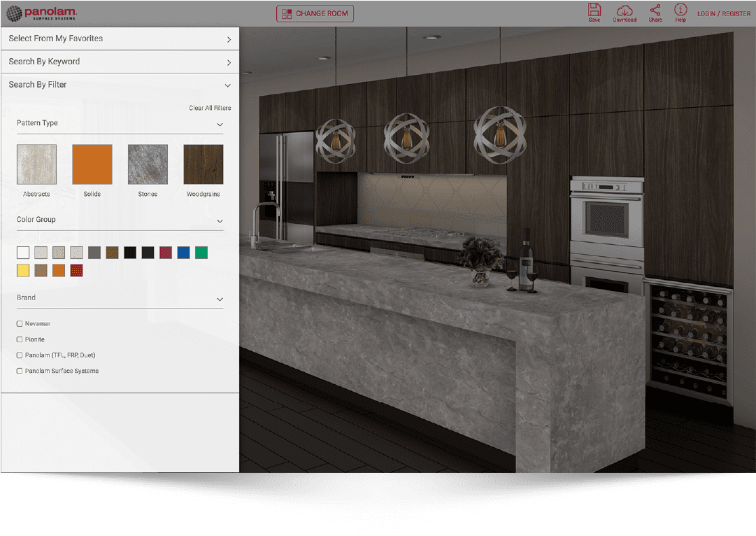Check the Panolam (TFL, FRP, Duet) checkbox
The height and width of the screenshot is (536, 756).
20,355
